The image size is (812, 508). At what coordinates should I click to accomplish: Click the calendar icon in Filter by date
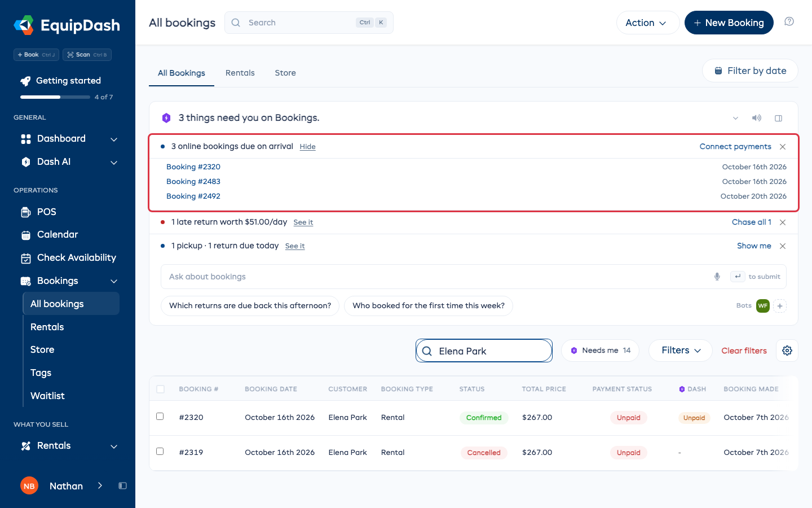718,71
